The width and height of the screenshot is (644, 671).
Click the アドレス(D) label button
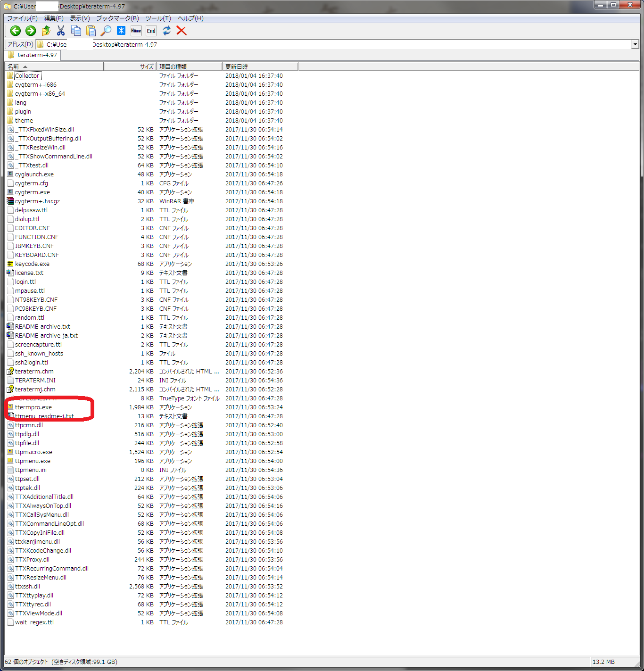20,44
